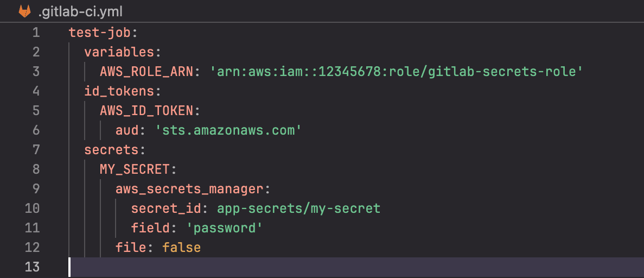Click the id_tokens key

click(x=118, y=91)
